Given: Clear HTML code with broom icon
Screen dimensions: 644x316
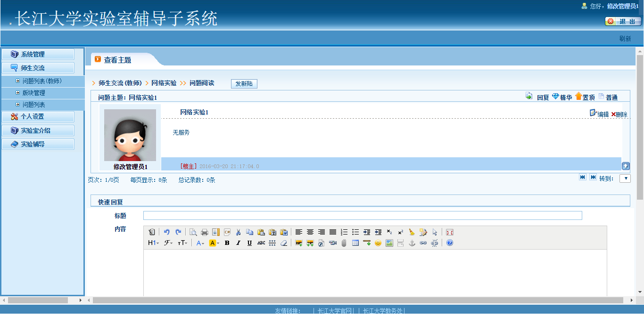Looking at the screenshot, I should tap(412, 232).
